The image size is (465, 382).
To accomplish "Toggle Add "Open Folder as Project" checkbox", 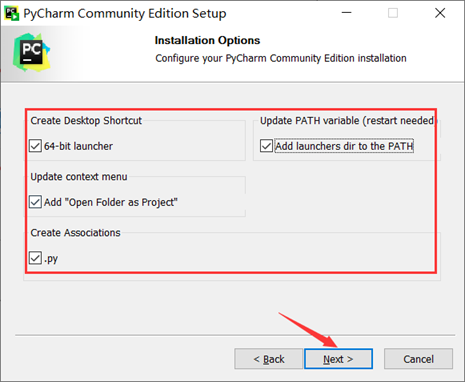I will pyautogui.click(x=35, y=202).
